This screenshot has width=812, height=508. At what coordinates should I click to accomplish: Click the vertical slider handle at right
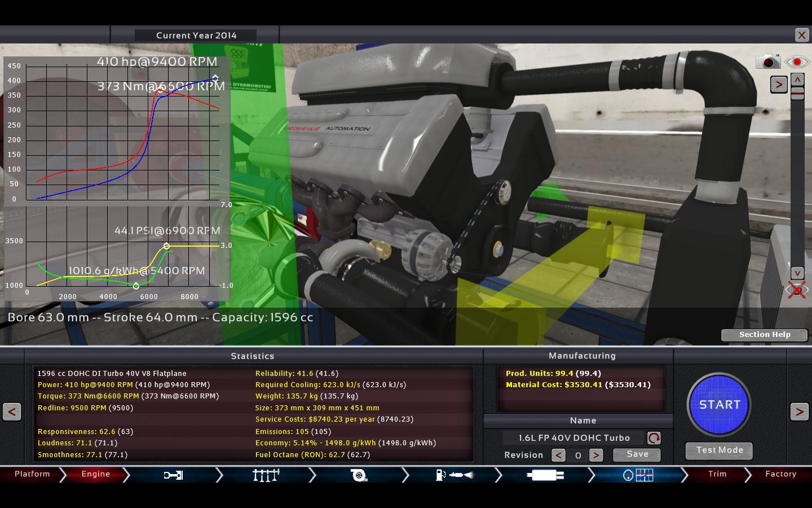point(797,93)
